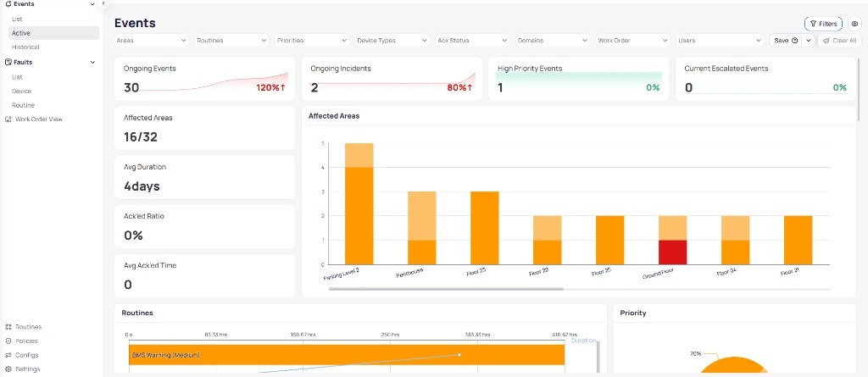
Task: Click the Ongoing Events card
Action: 205,79
